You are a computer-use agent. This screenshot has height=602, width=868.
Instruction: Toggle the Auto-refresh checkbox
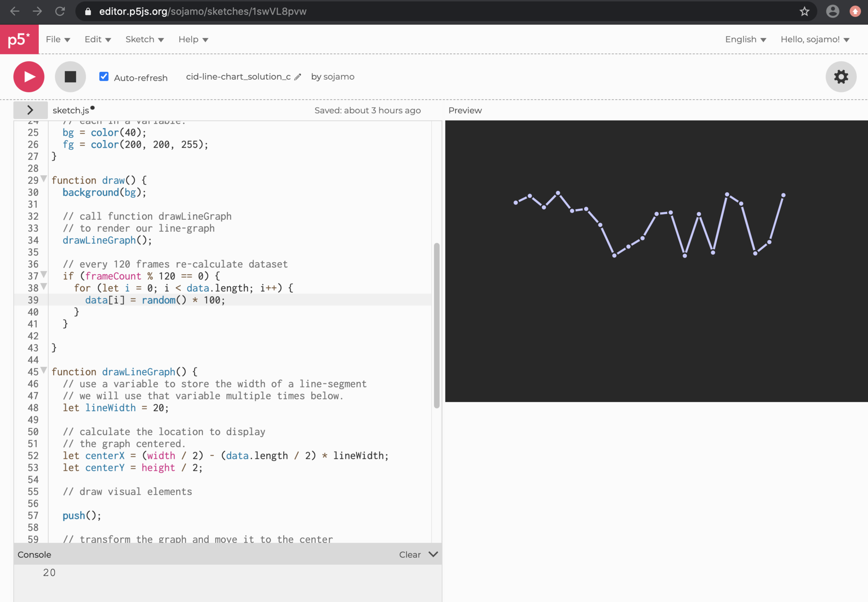(104, 76)
